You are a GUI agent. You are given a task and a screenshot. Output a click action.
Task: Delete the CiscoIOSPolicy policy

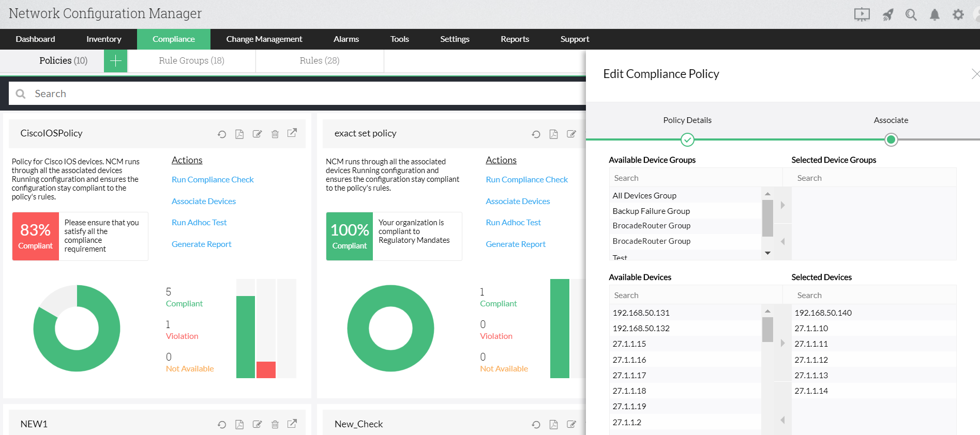275,134
